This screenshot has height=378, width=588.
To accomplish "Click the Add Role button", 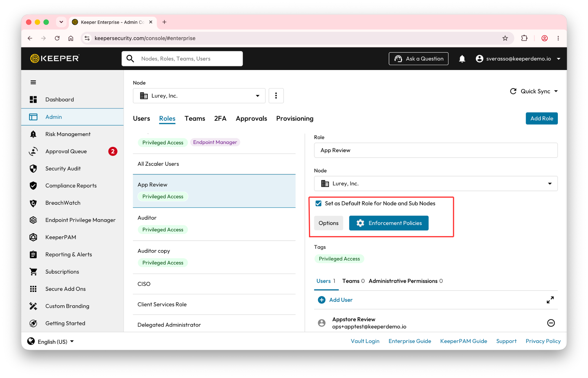I will coord(541,118).
